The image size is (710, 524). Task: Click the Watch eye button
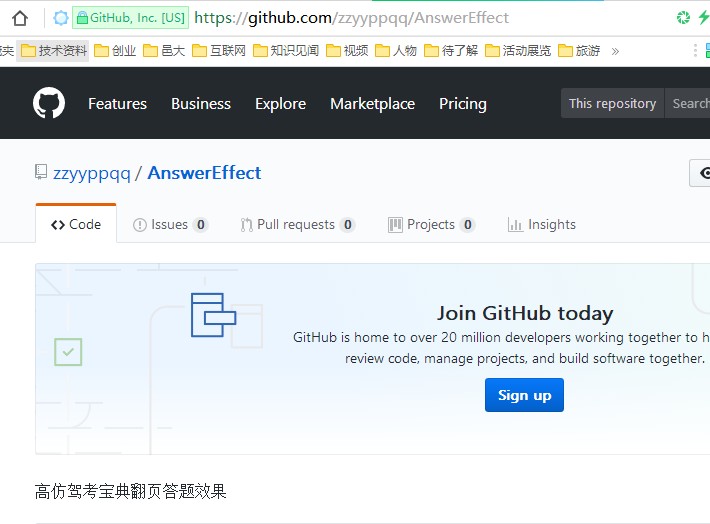[700, 173]
